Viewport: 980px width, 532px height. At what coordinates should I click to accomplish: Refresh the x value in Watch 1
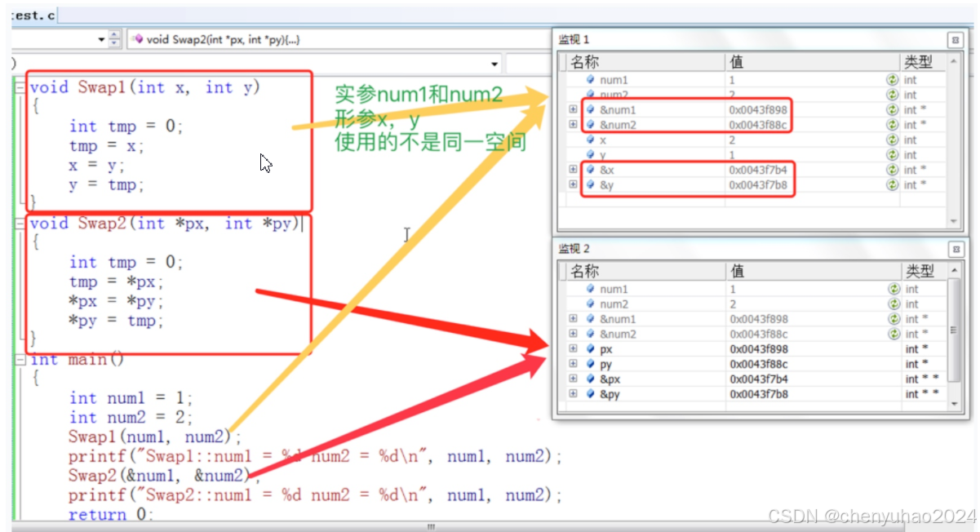pyautogui.click(x=893, y=140)
